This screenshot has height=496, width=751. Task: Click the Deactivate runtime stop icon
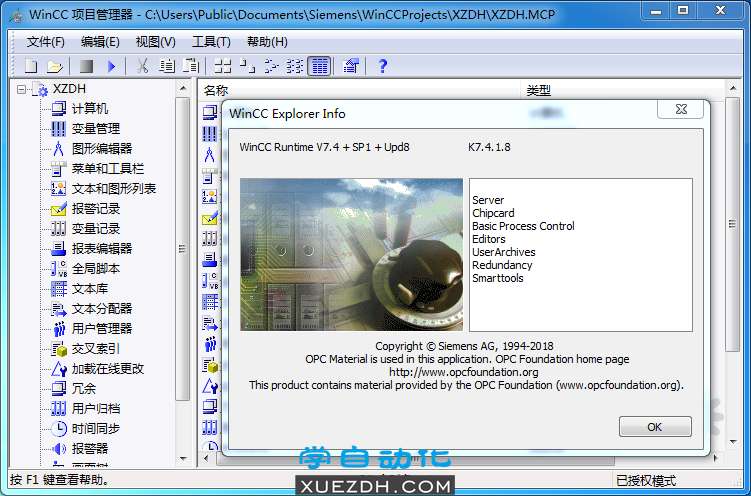86,66
